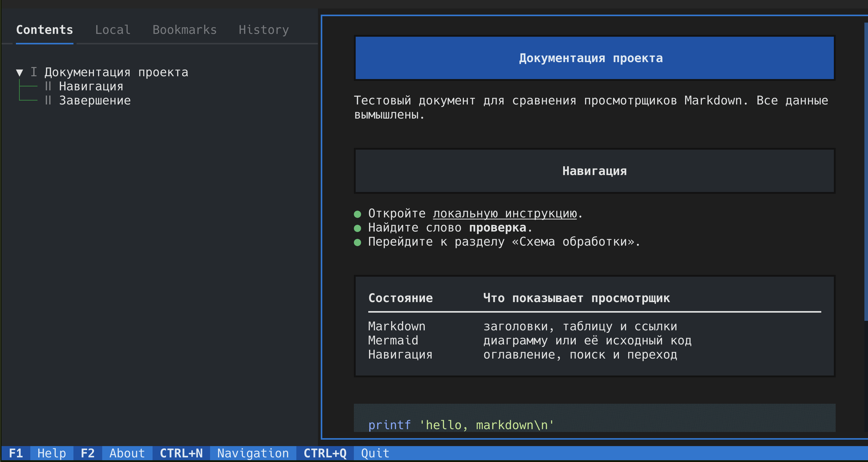Collapse the Документация проекта tree node

click(20, 72)
